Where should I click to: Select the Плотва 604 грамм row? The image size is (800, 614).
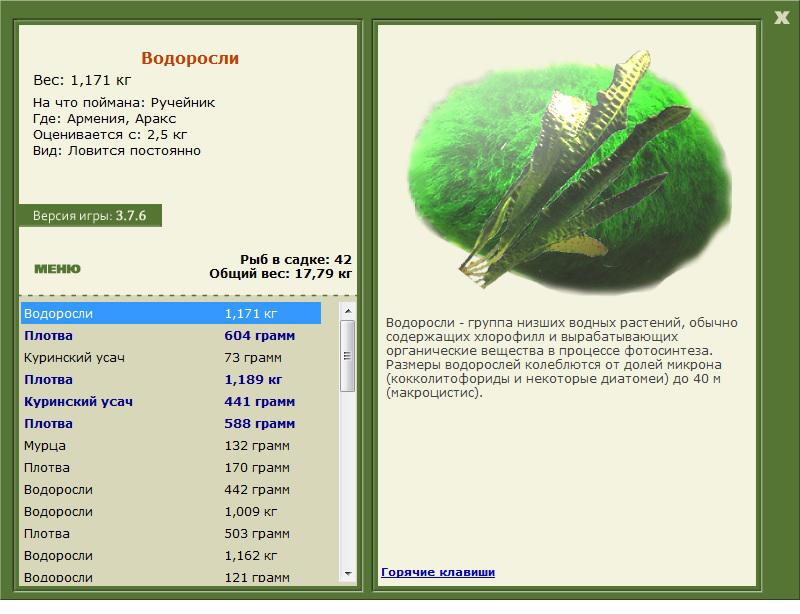[x=171, y=336]
